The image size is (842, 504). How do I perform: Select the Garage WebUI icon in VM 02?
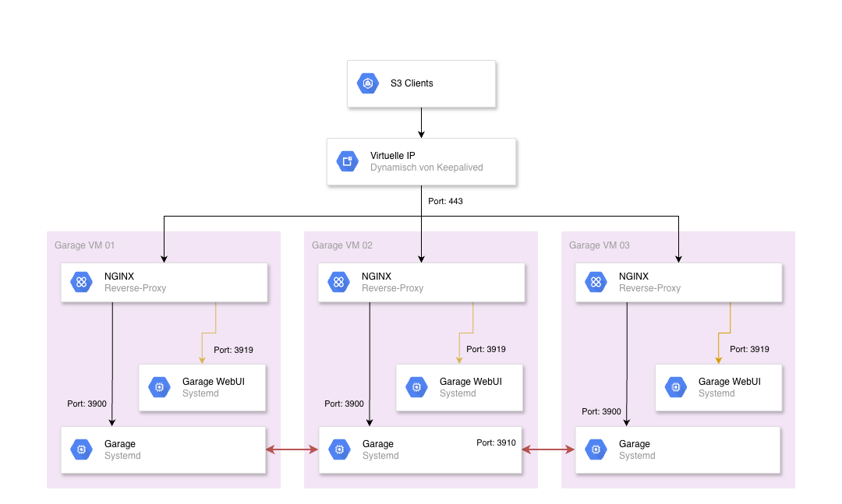point(416,387)
